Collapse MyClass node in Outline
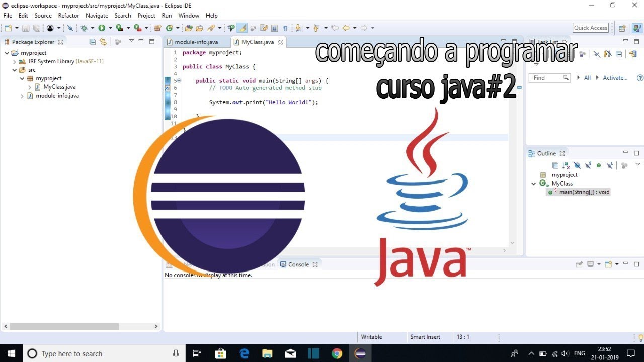This screenshot has height=362, width=644. (534, 184)
